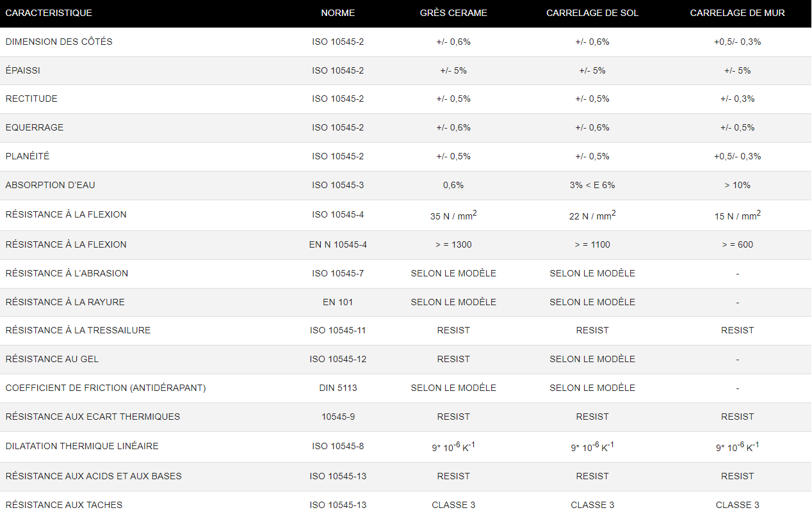Select the DILATATION THERMIQUE LINÉAIRE label

pyautogui.click(x=82, y=446)
